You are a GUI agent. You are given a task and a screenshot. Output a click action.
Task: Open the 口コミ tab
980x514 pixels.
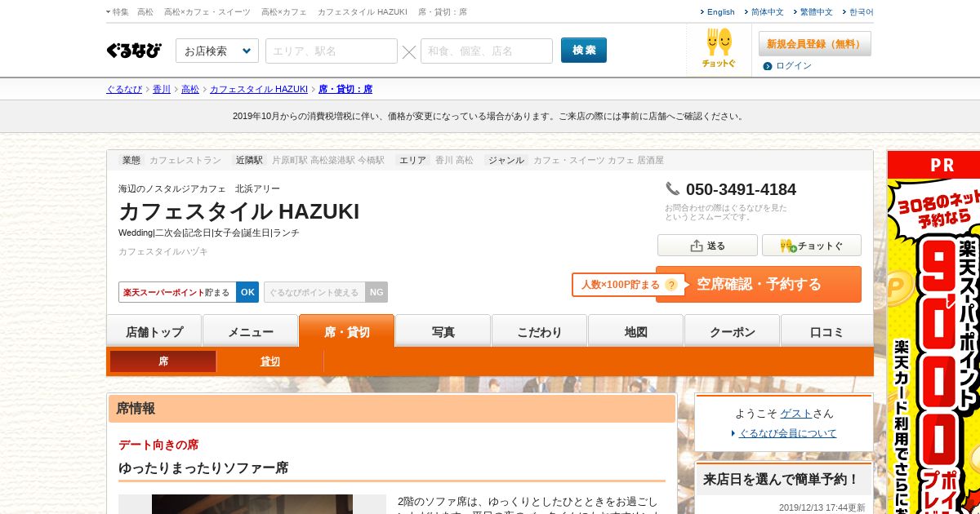coord(826,332)
